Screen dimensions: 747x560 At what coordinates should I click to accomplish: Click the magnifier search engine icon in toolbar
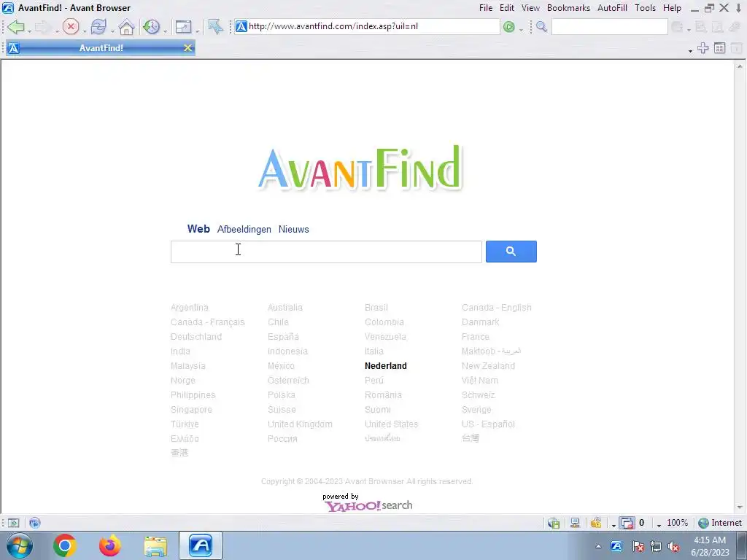tap(541, 27)
